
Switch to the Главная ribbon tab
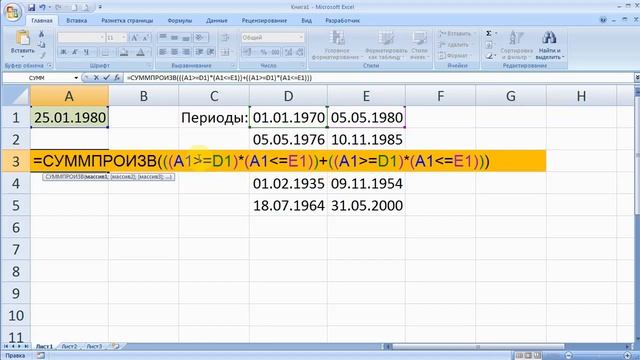coord(42,20)
